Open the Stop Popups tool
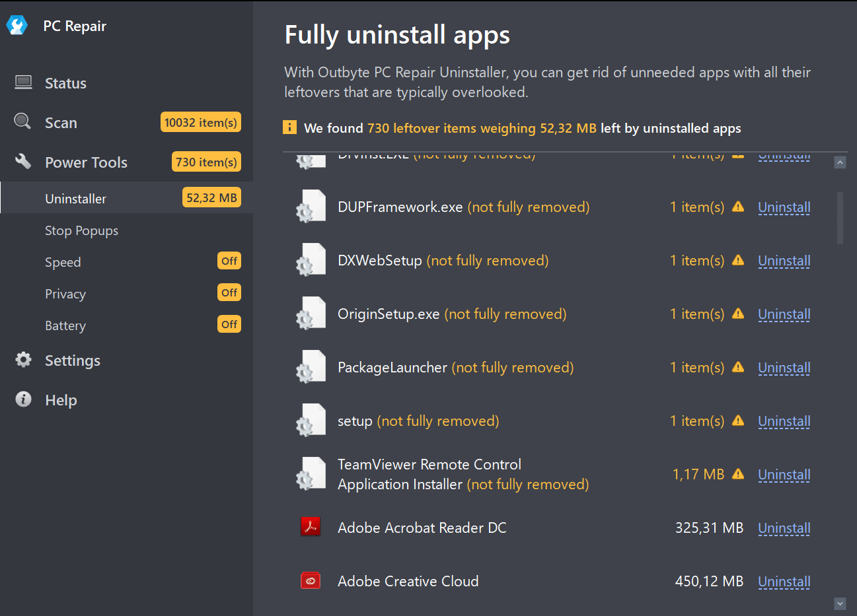Screen dimensions: 857x616 (x=81, y=230)
